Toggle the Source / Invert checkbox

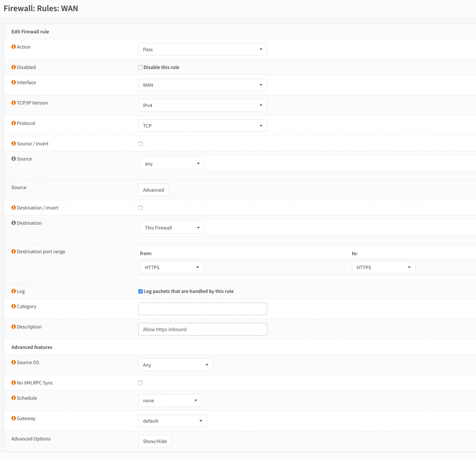click(x=141, y=144)
